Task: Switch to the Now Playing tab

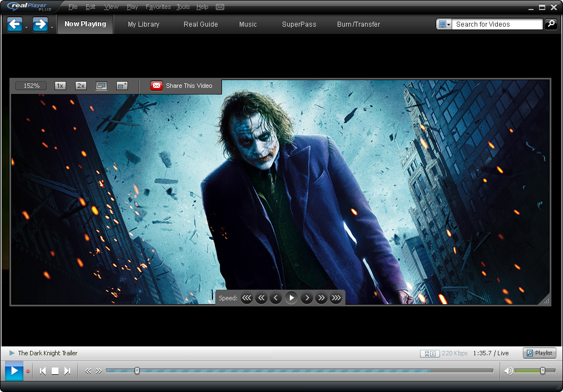Action: click(x=86, y=24)
